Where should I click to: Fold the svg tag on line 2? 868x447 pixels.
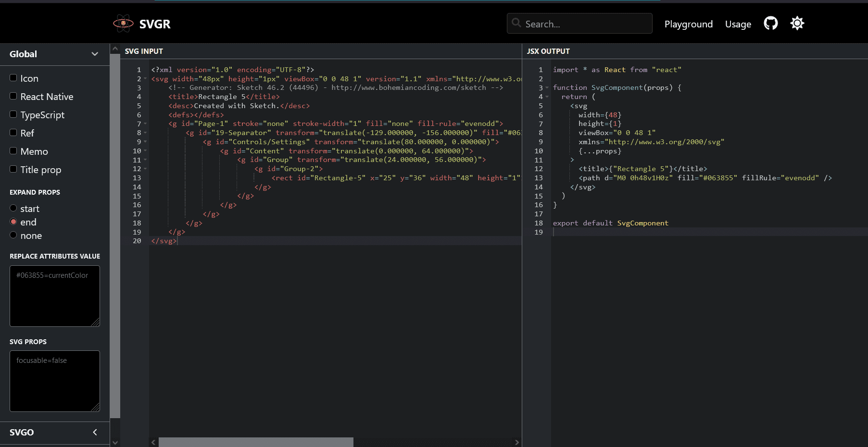point(145,79)
